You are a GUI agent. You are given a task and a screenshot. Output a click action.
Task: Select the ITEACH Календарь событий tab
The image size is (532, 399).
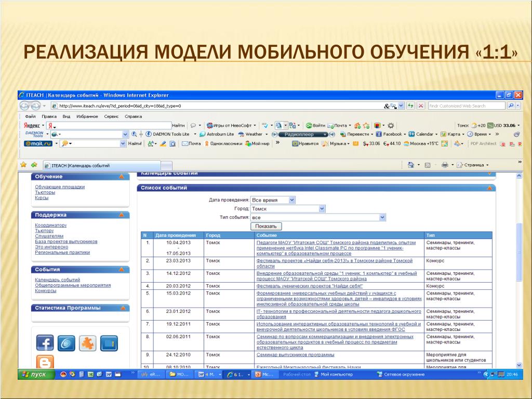click(102, 166)
